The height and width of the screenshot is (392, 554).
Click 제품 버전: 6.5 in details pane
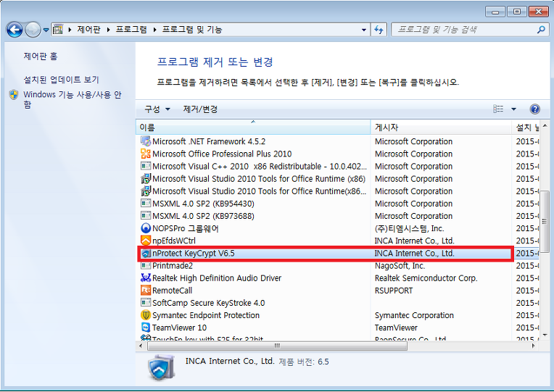(x=304, y=362)
